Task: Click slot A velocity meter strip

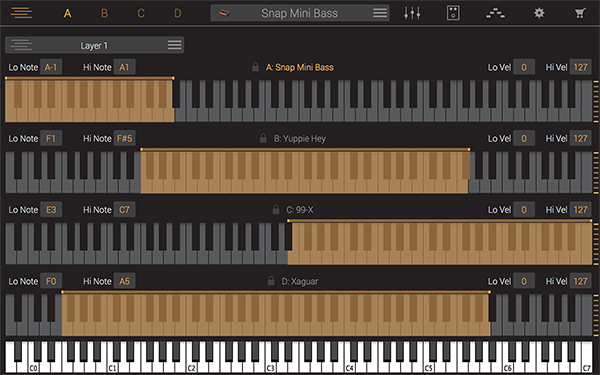Action: coord(596,101)
